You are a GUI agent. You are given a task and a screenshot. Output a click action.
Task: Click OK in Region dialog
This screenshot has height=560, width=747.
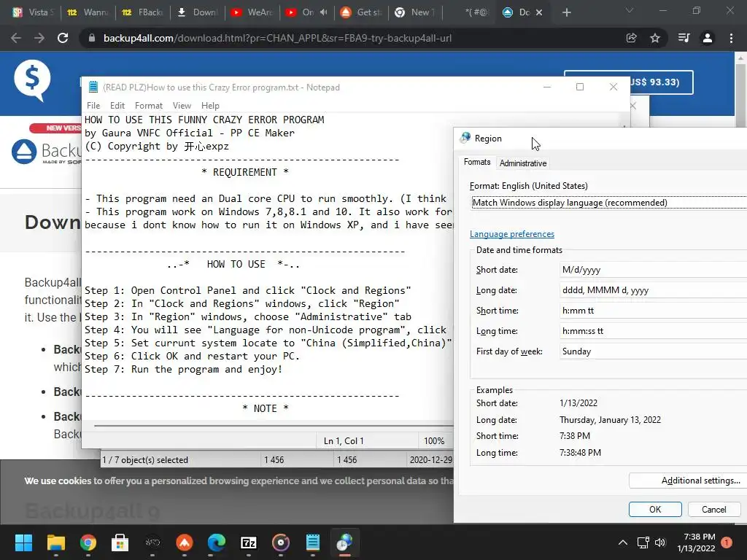(655, 509)
